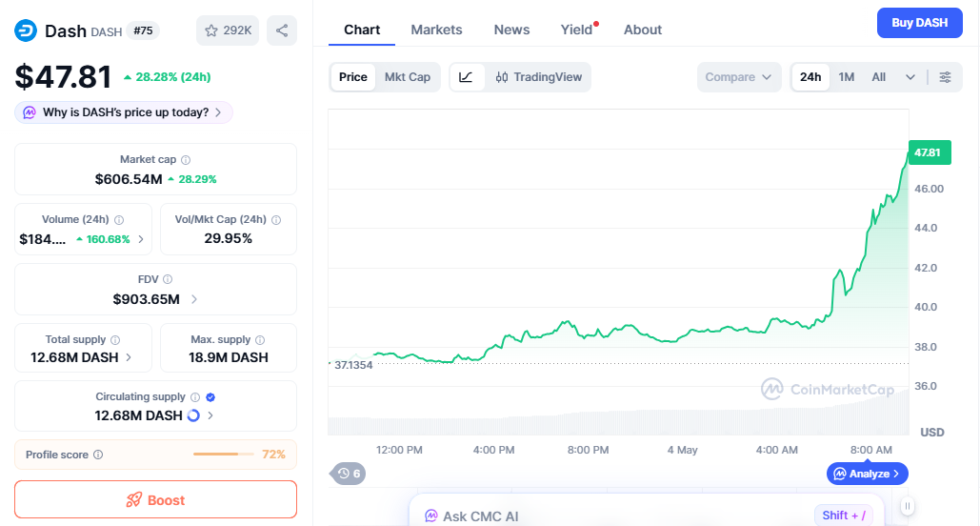Switch to the Markets tab
980x526 pixels.
coord(436,30)
